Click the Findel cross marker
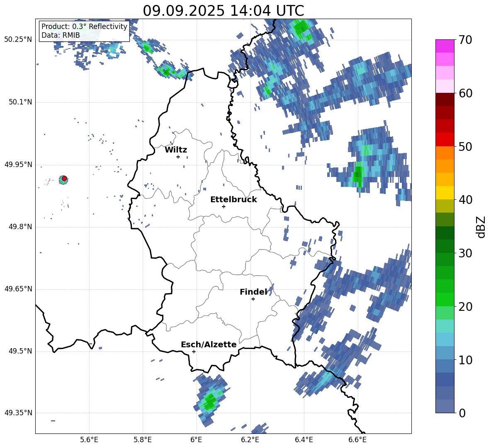Image resolution: width=491 pixels, height=448 pixels. point(253,299)
